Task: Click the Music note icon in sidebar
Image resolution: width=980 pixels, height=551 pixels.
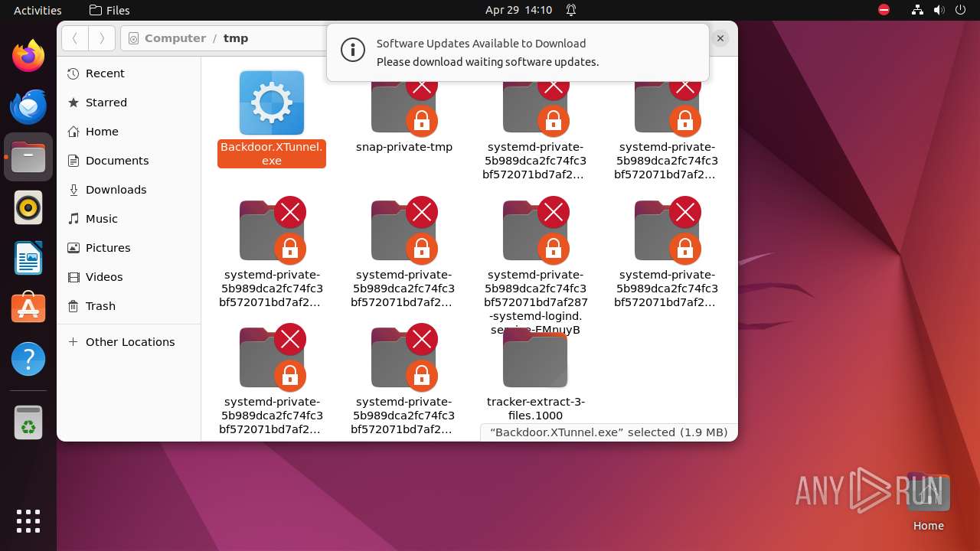Action: (73, 219)
